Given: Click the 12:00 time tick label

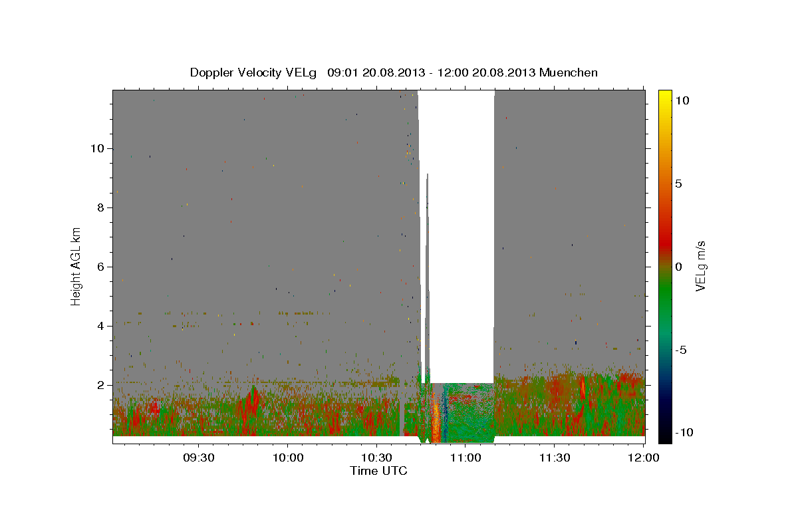Looking at the screenshot, I should [643, 458].
